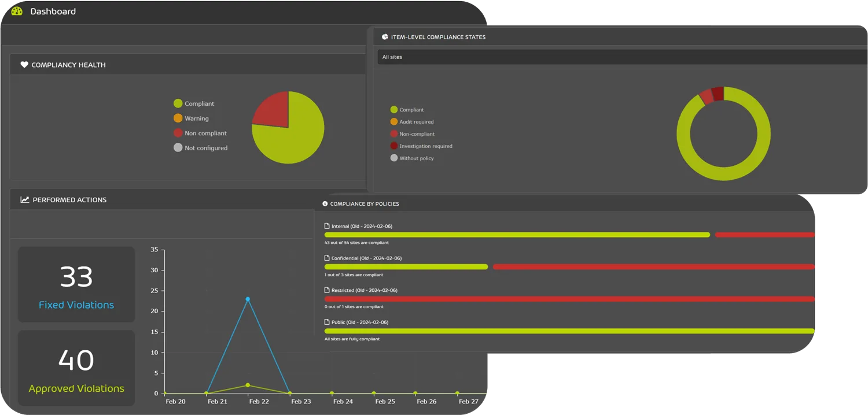Click the ladybug app logo beside Dashboard
Screen dimensions: 868x415
pos(16,10)
